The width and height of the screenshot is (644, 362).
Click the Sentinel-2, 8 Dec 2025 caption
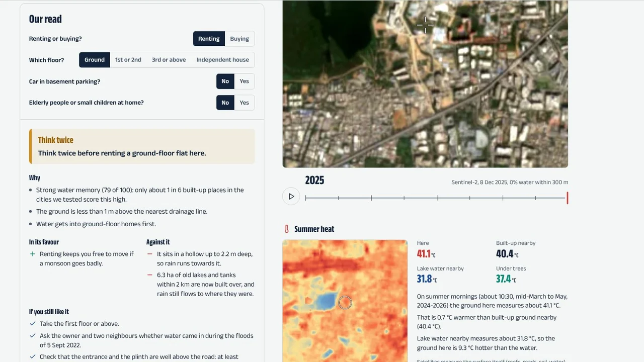click(x=510, y=183)
